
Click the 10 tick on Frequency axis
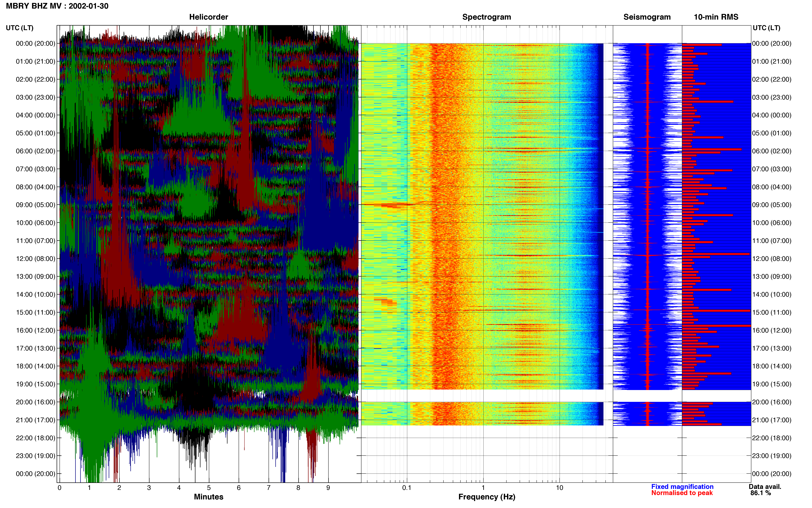click(559, 488)
